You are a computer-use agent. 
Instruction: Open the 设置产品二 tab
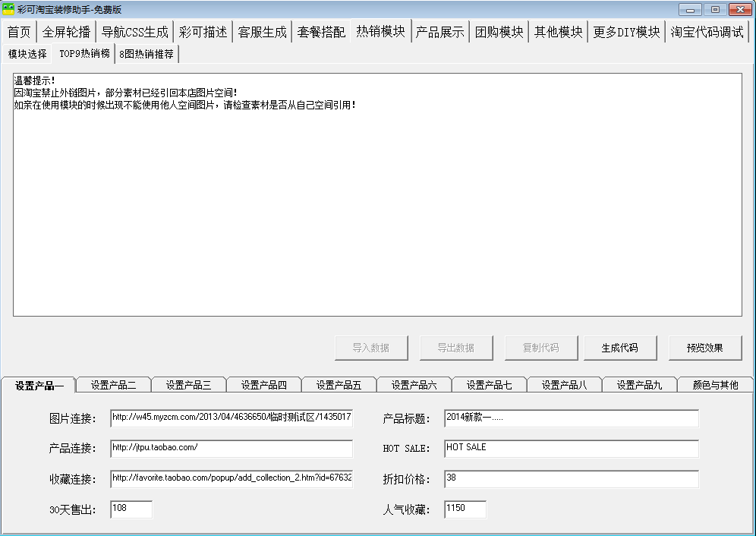(x=113, y=385)
